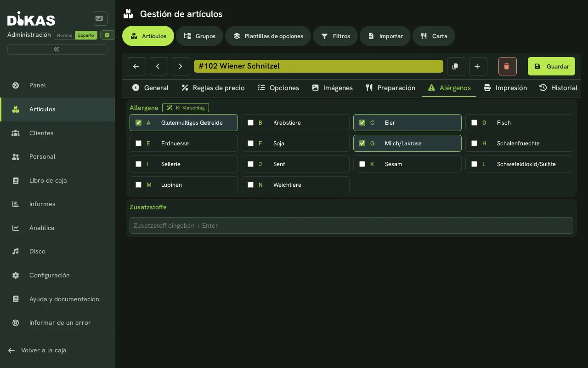The height and width of the screenshot is (368, 588).
Task: Click the Disco music note icon
Action: [x=16, y=251]
